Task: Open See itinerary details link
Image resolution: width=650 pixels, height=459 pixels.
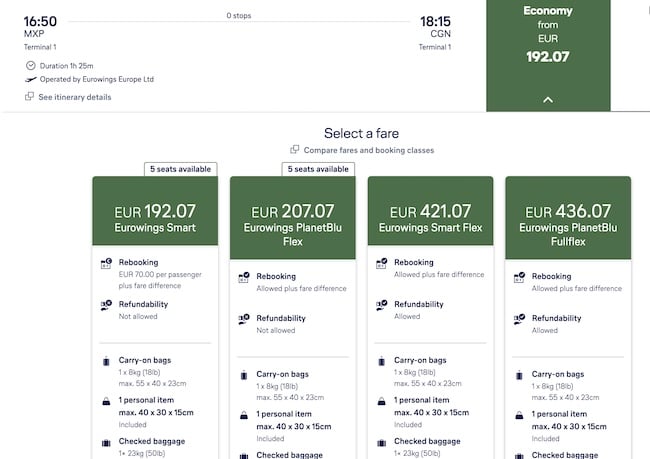Action: point(74,97)
